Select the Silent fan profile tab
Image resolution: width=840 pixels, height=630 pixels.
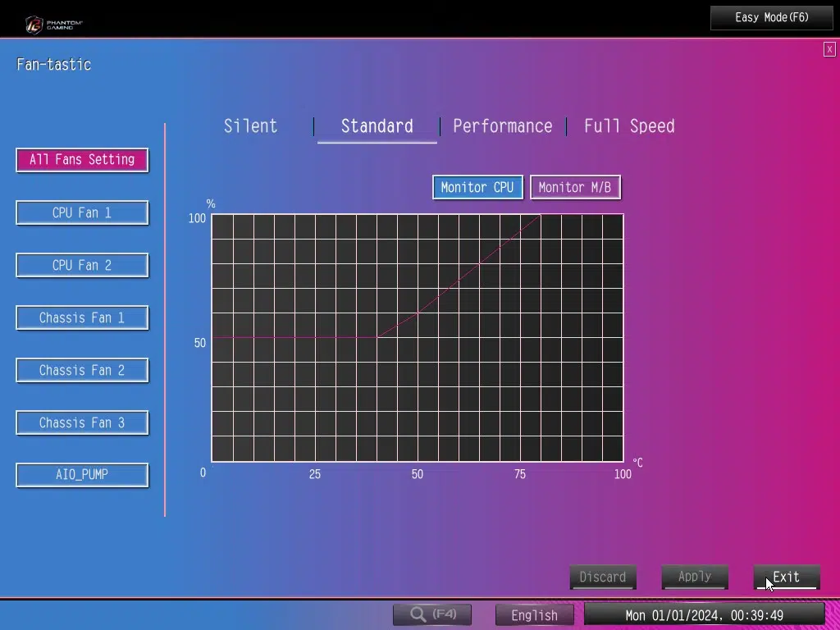click(251, 126)
